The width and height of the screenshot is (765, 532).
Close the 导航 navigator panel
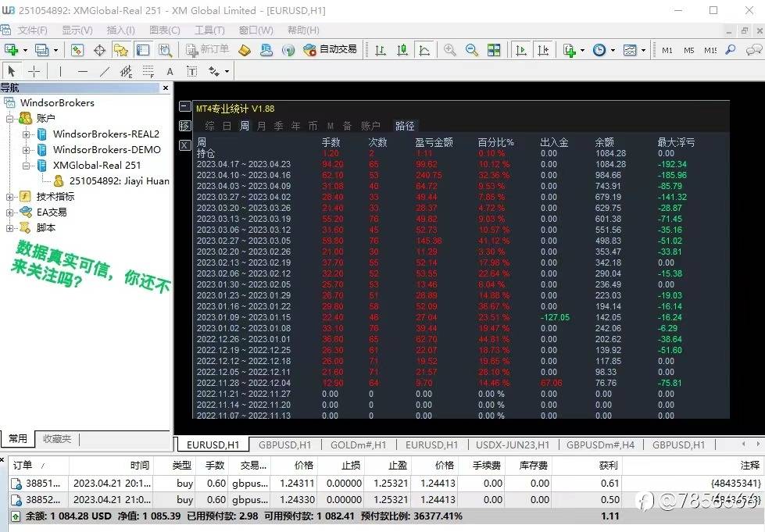[166, 87]
